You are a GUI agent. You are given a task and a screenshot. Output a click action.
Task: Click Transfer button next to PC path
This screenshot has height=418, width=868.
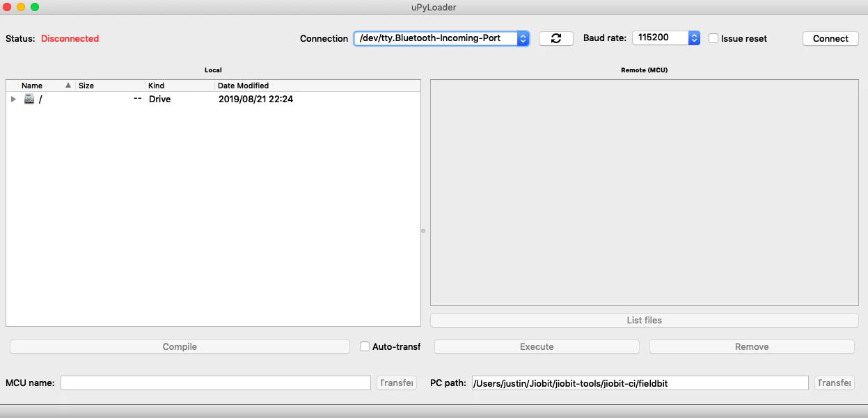point(834,383)
